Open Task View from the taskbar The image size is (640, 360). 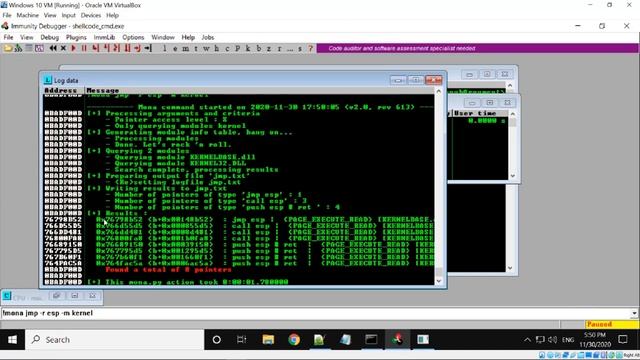point(242,340)
